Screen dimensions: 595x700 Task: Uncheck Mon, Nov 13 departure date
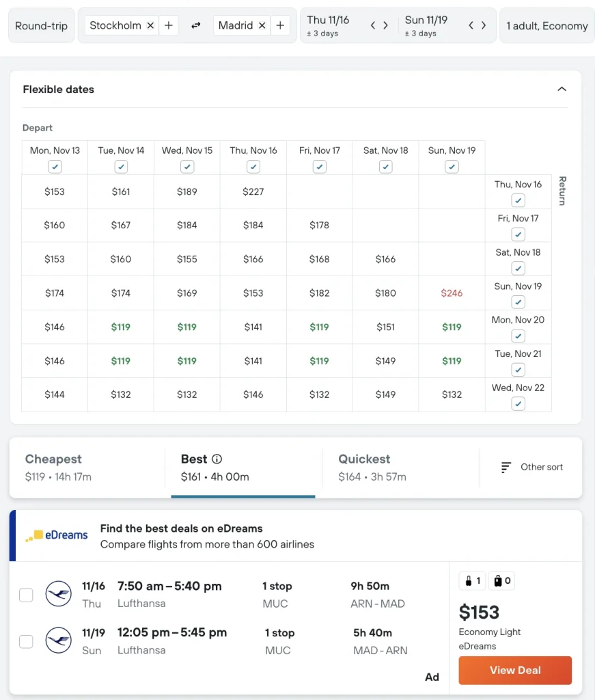tap(55, 167)
